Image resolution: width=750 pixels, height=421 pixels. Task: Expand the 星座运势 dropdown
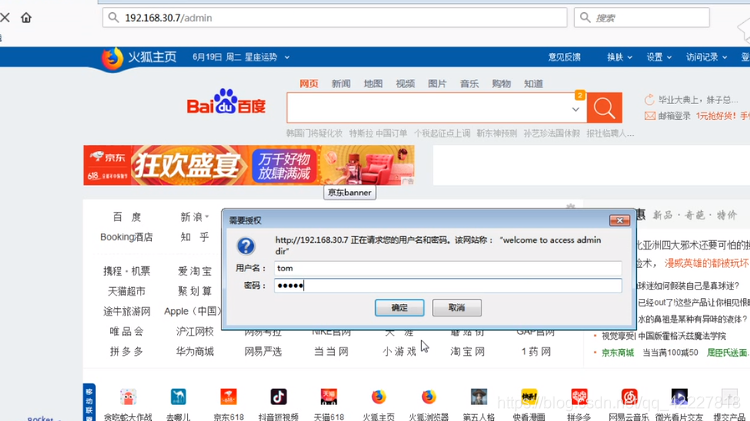[287, 57]
